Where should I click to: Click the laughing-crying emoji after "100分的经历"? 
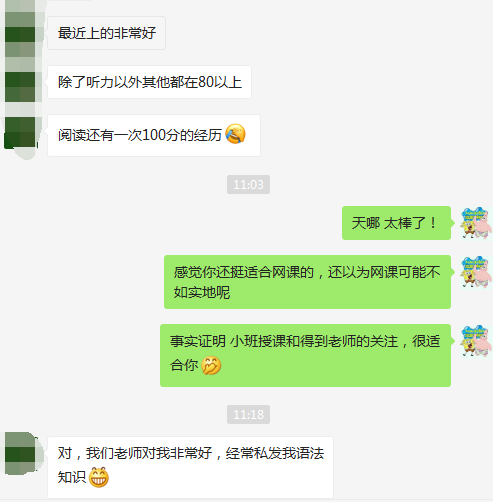[x=235, y=134]
